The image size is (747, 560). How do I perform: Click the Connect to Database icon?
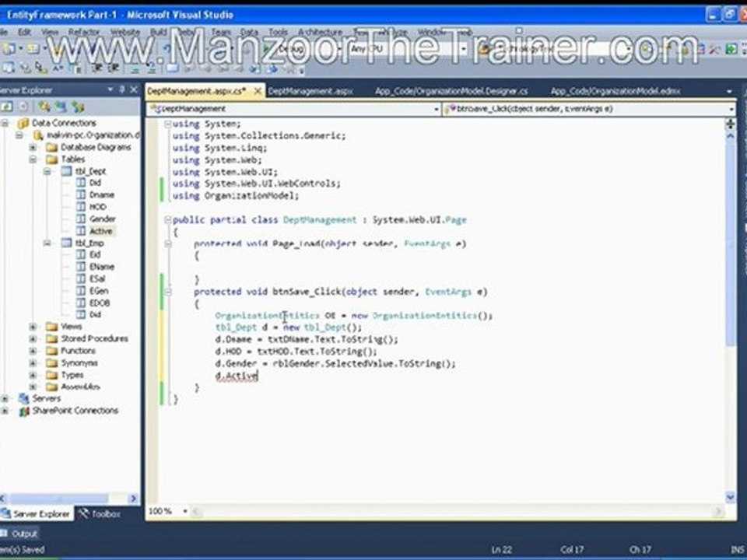pyautogui.click(x=45, y=107)
